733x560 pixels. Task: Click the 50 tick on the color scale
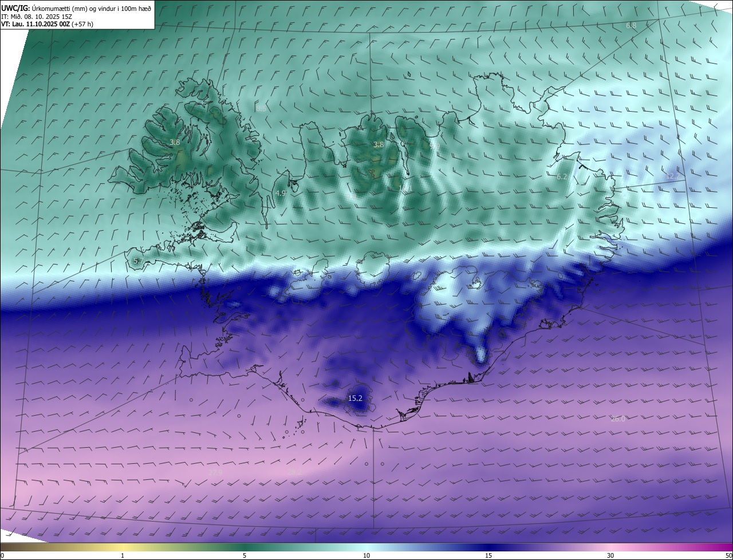tap(728, 555)
